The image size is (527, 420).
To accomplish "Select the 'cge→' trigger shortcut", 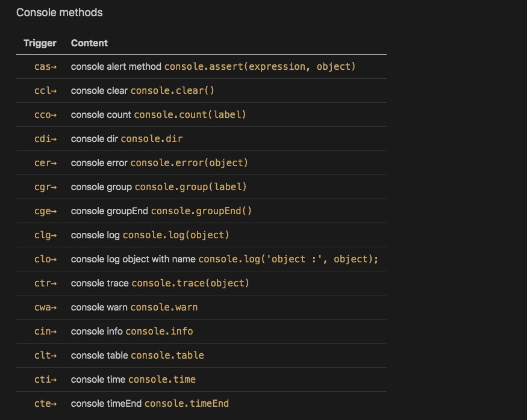I will [x=45, y=211].
